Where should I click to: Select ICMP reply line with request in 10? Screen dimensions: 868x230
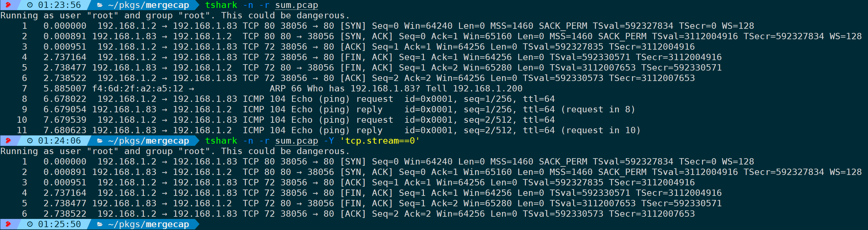coord(320,130)
